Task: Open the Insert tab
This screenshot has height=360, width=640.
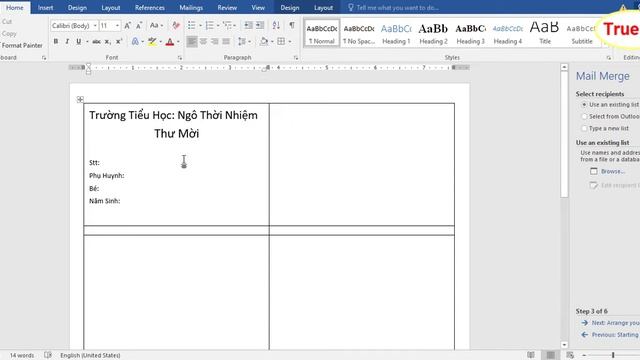Action: click(45, 8)
